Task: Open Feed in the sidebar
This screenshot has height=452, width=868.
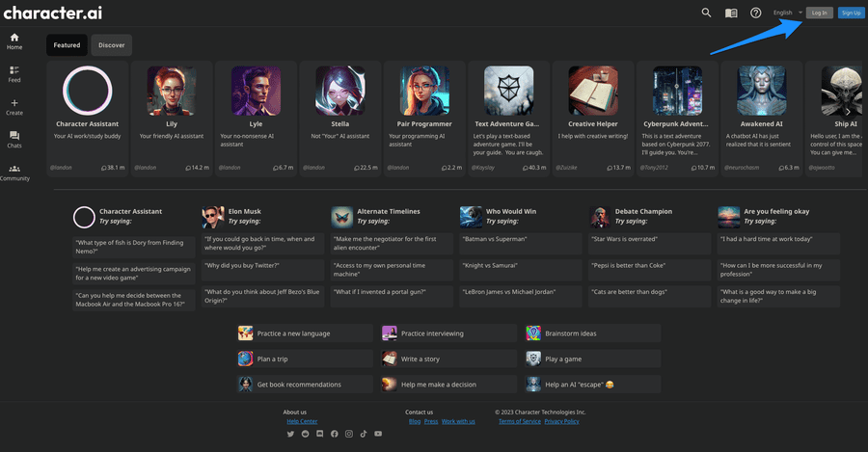Action: point(14,74)
